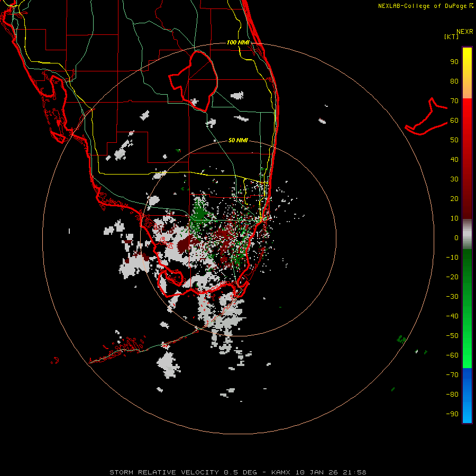The height and width of the screenshot is (476, 476).
Task: Click the 20 value on velocity scale
Action: [454, 199]
